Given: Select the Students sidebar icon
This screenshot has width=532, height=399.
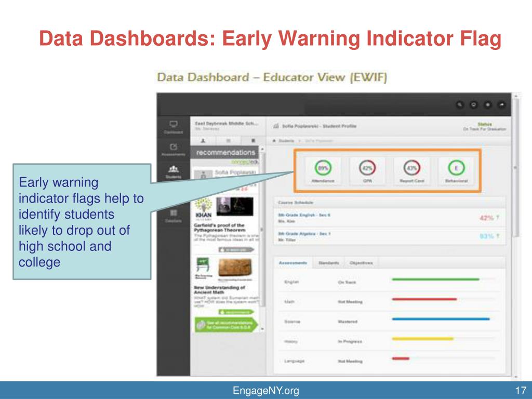Looking at the screenshot, I should tap(174, 171).
